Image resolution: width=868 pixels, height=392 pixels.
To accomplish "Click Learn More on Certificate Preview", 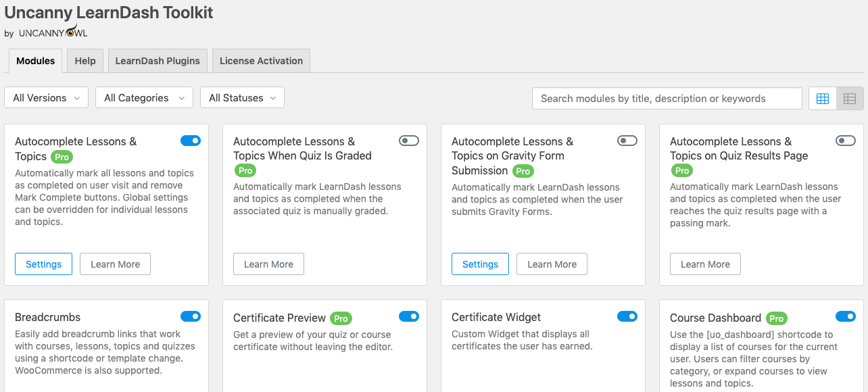I will click(268, 389).
